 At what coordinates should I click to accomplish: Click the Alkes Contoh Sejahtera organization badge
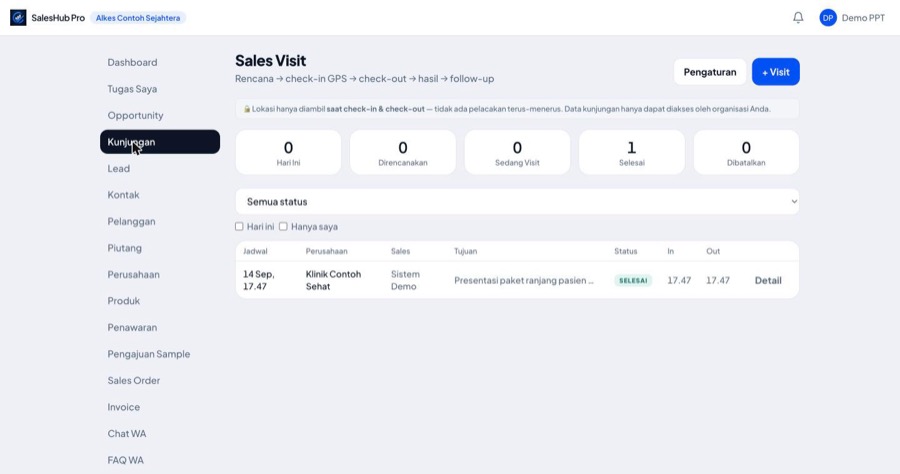click(x=138, y=18)
